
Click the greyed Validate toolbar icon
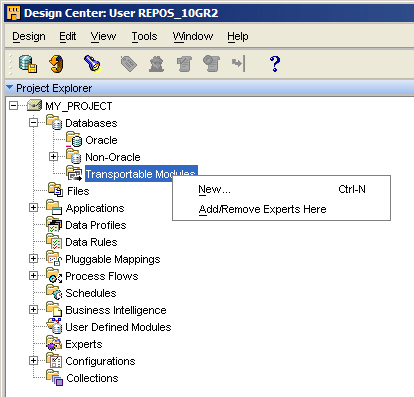click(156, 64)
